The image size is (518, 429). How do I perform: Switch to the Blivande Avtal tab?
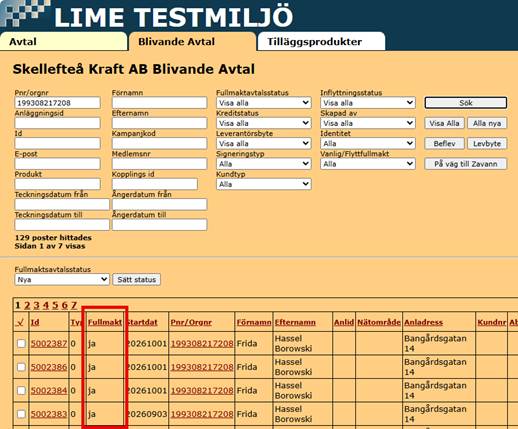coord(193,42)
